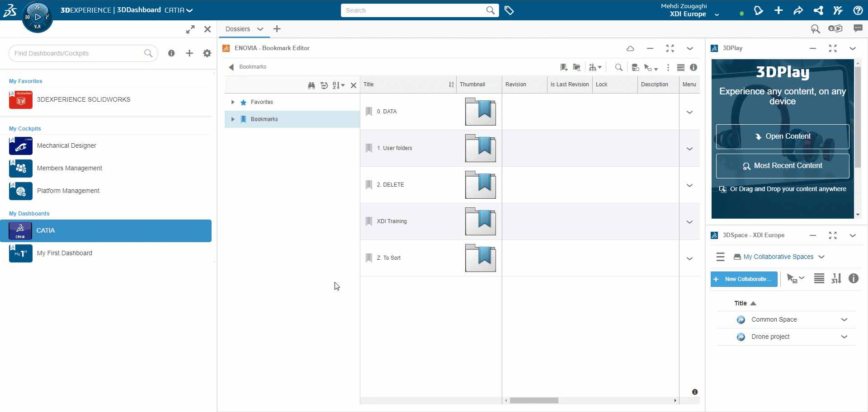Image resolution: width=868 pixels, height=412 pixels.
Task: Toggle the favorite star beside the Favorites node
Action: 243,102
